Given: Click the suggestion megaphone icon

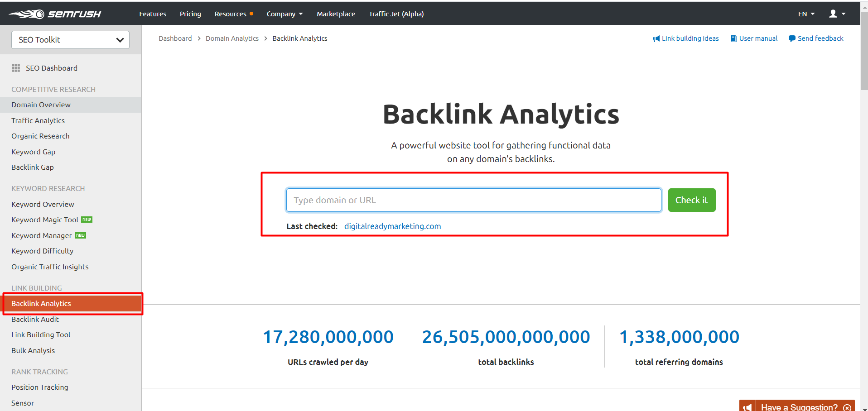Looking at the screenshot, I should (747, 407).
